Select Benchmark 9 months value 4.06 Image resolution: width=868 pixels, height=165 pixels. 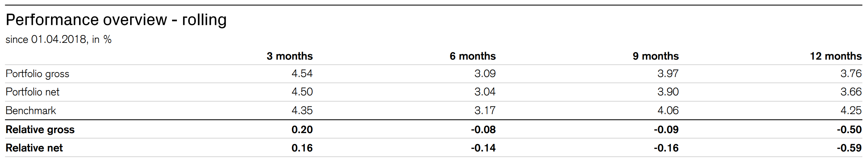pos(668,110)
